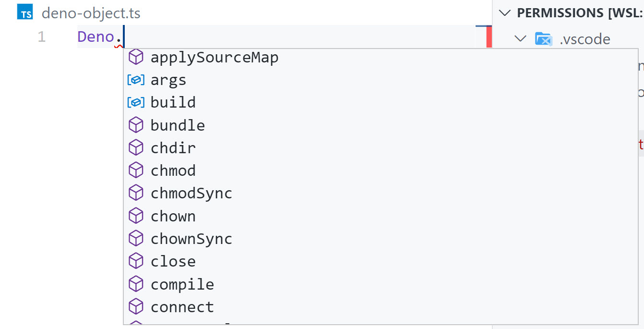Click the .vscode folder icon
This screenshot has width=644, height=329.
(543, 38)
